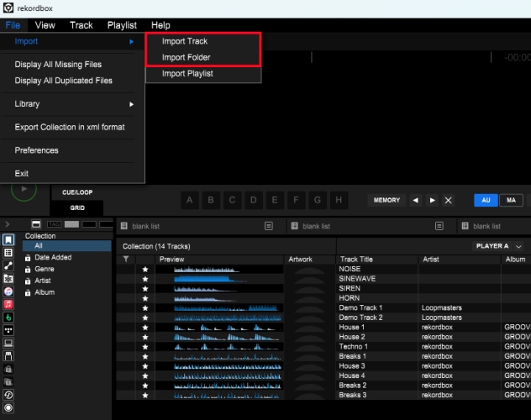531x420 pixels.
Task: Select Display All Duplicated Files
Action: tap(72, 81)
